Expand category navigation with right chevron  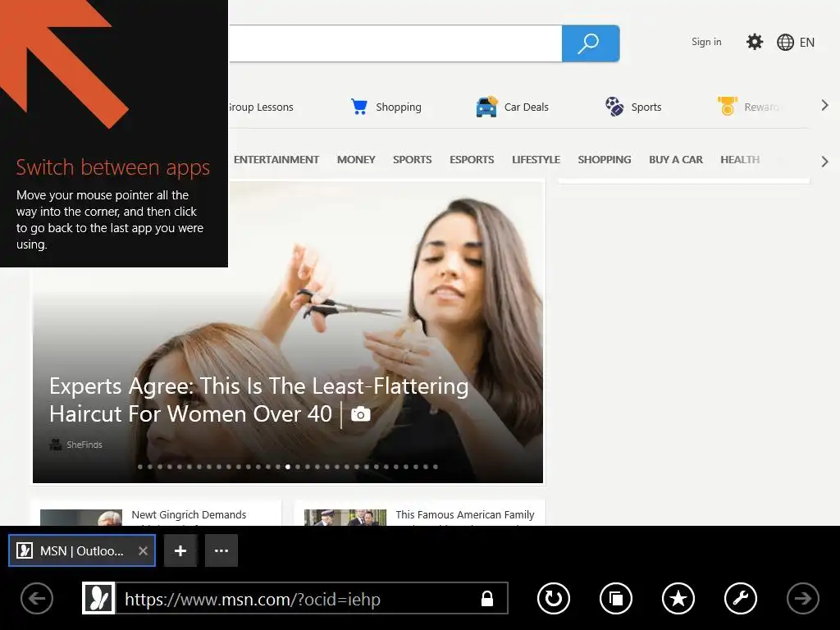click(x=825, y=162)
